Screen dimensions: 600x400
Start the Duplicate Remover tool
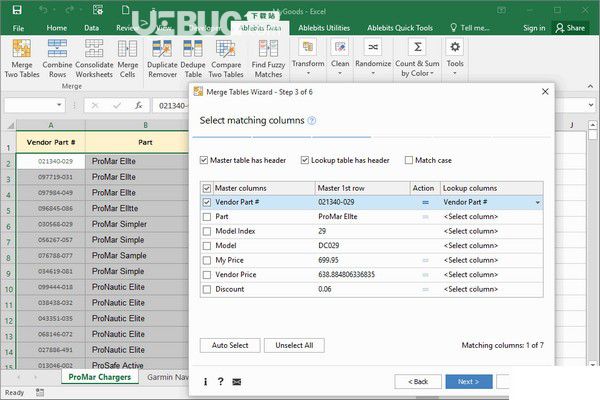(162, 59)
